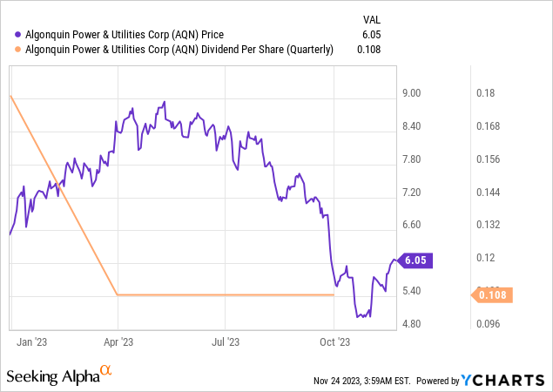Open the Seeking Alpha logo

(x=52, y=376)
